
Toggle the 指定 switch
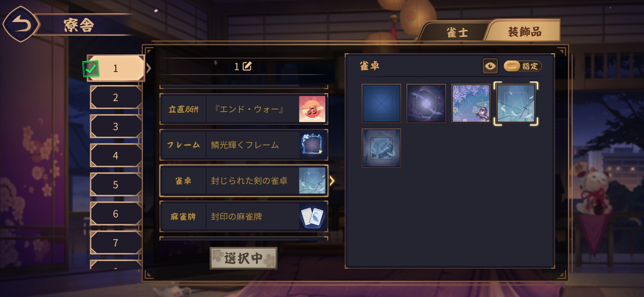(522, 66)
